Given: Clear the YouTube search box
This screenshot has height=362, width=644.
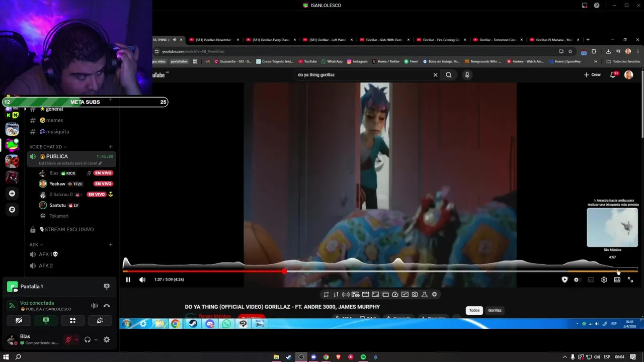Looking at the screenshot, I should (435, 75).
